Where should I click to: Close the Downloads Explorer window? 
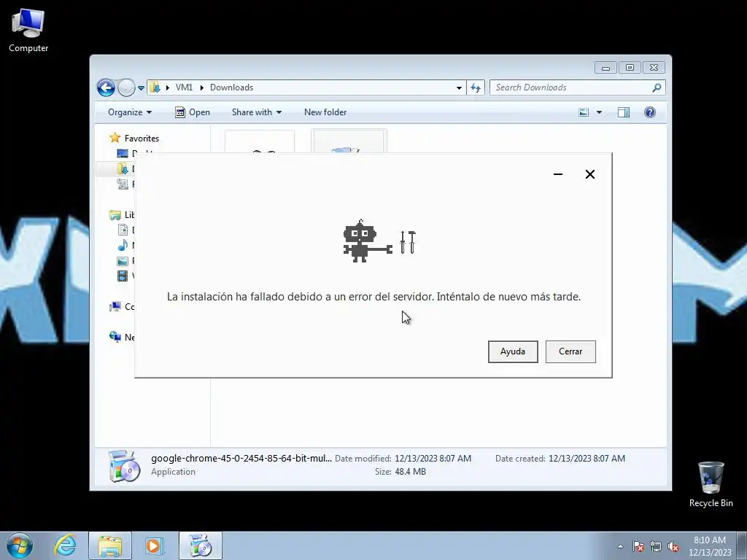(x=654, y=68)
